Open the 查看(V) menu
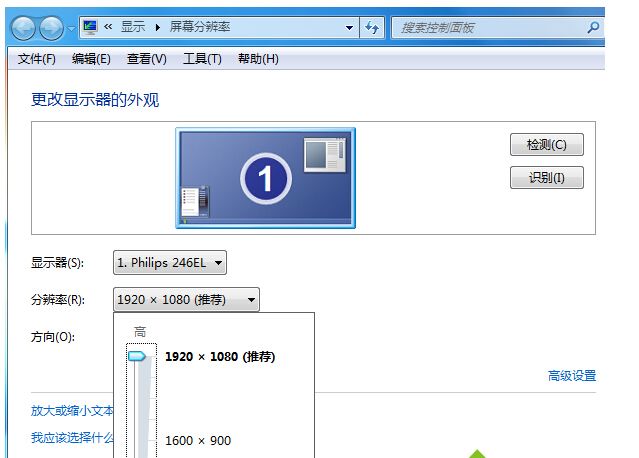The width and height of the screenshot is (639, 458). point(147,59)
